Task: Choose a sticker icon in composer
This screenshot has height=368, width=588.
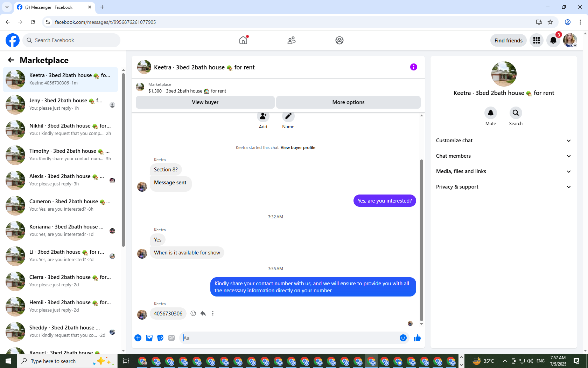Action: point(160,338)
